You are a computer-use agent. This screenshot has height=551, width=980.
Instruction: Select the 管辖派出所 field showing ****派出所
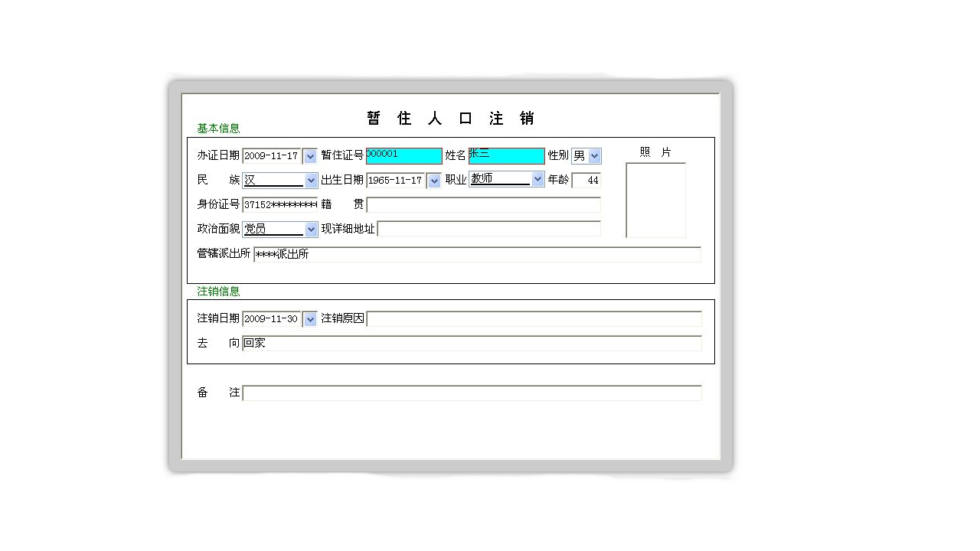click(x=478, y=254)
